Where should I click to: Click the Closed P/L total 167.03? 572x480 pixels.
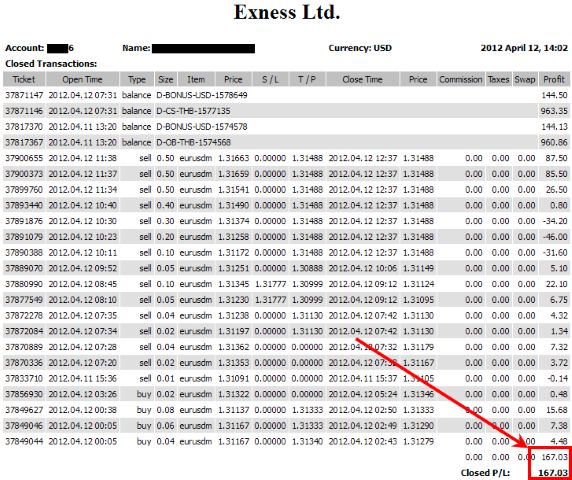point(553,473)
